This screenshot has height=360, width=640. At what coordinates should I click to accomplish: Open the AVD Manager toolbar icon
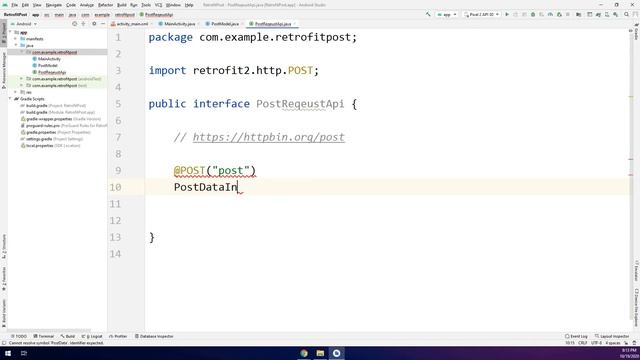pos(607,14)
